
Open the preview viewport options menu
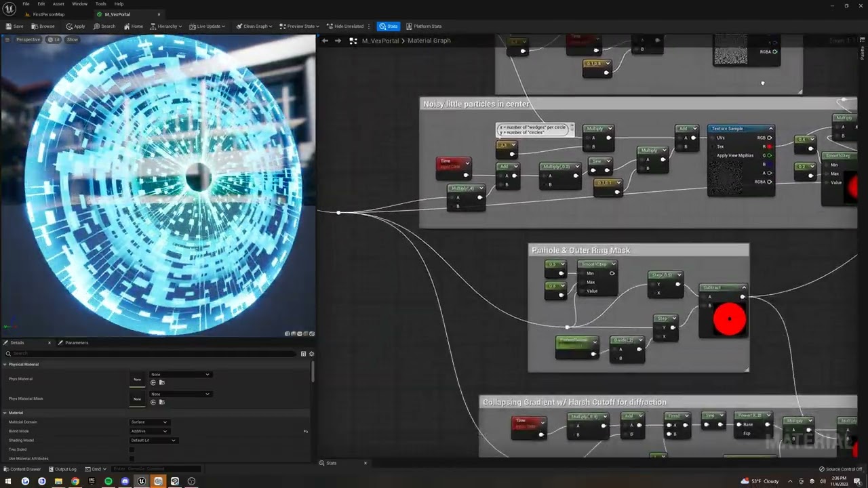pos(7,39)
